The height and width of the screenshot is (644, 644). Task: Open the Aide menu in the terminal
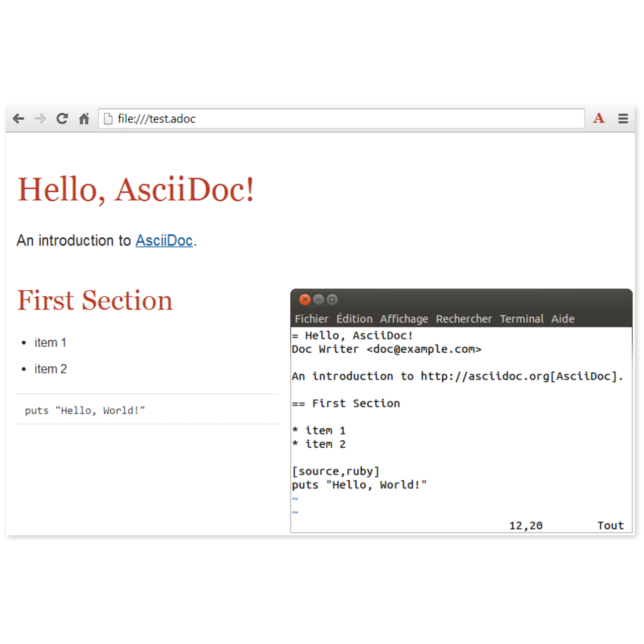pos(562,319)
